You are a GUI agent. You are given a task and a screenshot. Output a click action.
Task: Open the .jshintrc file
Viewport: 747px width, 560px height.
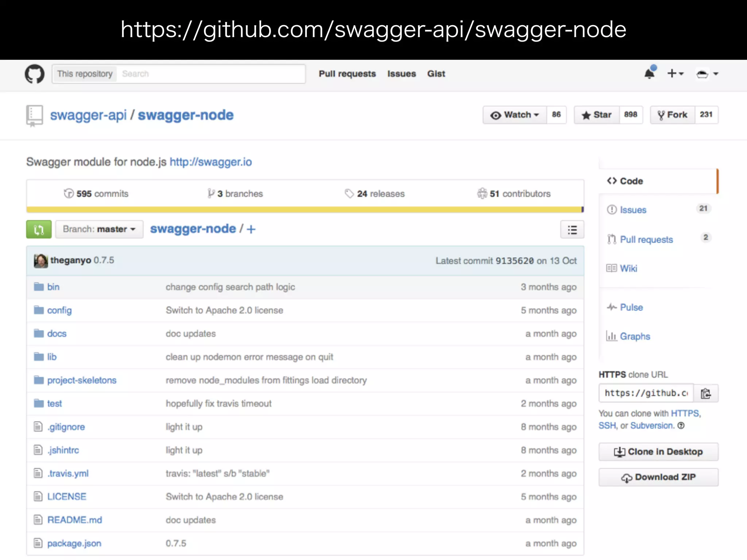click(x=63, y=450)
